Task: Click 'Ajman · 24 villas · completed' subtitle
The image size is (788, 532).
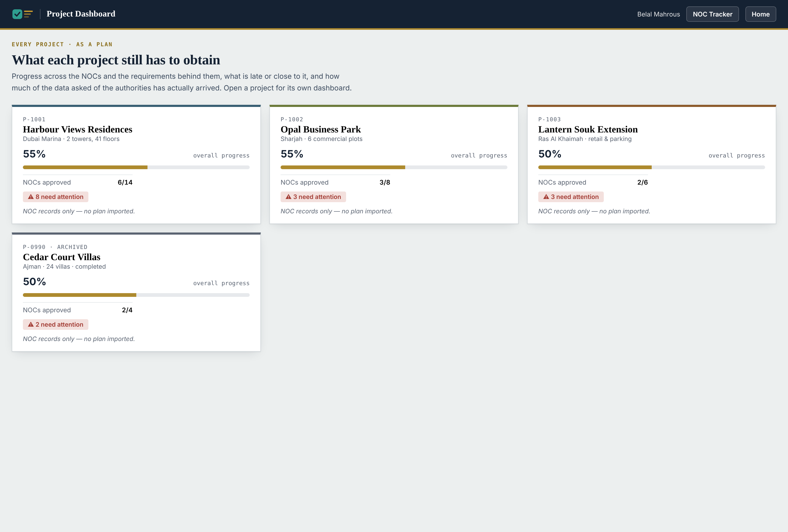Action: 64,267
